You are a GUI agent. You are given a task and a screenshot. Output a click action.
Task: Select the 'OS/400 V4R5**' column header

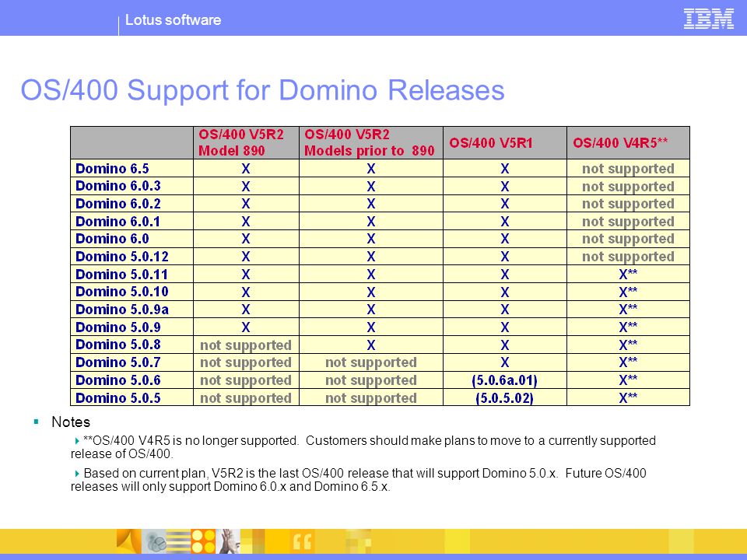point(620,143)
